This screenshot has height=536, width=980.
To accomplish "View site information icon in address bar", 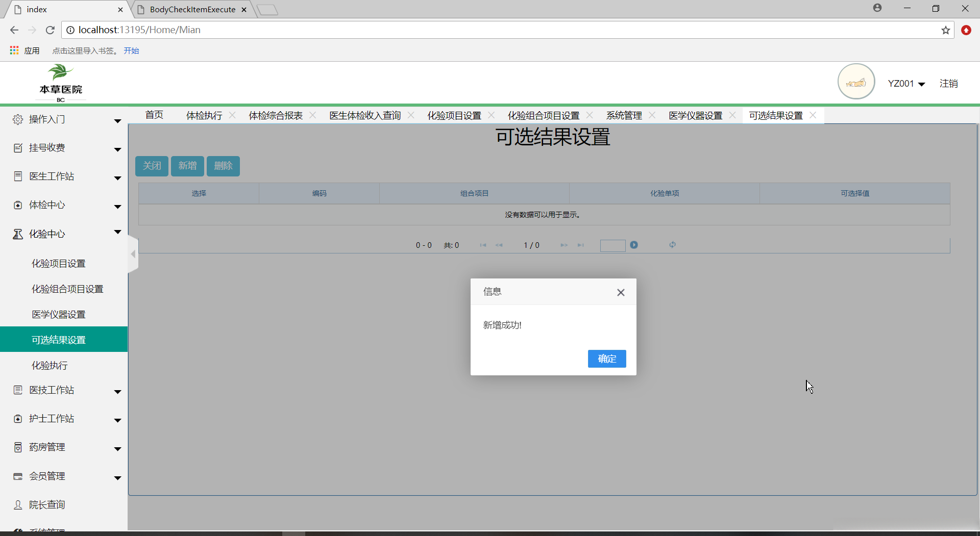I will click(70, 30).
